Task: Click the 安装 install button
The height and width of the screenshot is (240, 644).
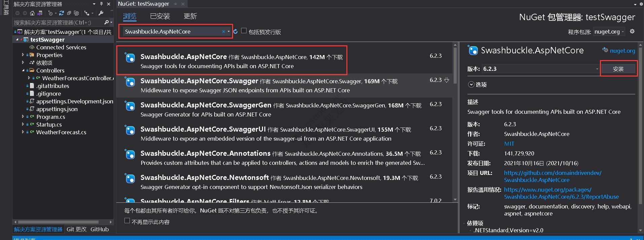Action: (618, 69)
